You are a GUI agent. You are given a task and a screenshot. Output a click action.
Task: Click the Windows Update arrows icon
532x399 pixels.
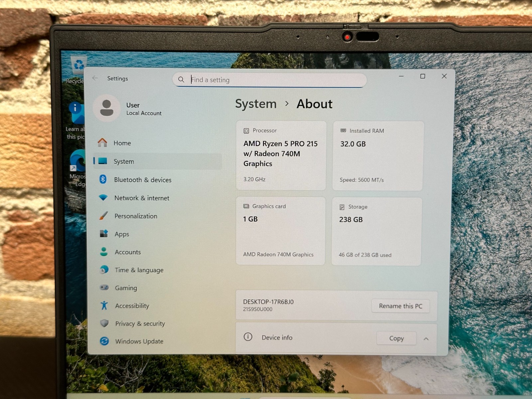(x=104, y=341)
